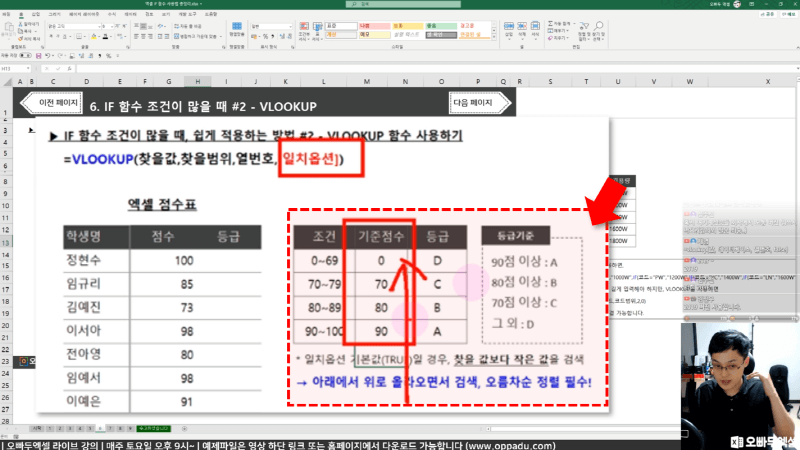Click the Save disk icon in quick access toolbar
Image resolution: width=800 pixels, height=450 pixels.
click(38, 56)
